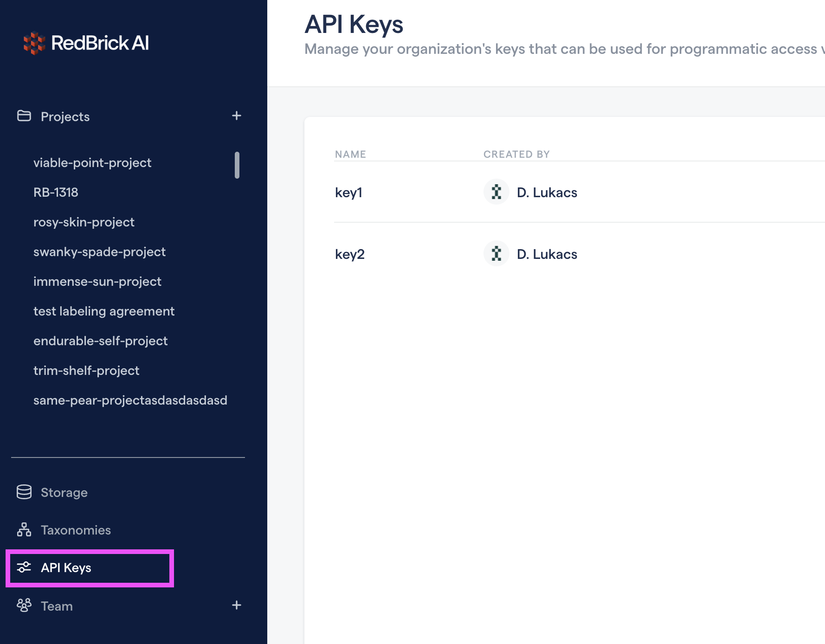Select the RB-1318 project

click(56, 193)
